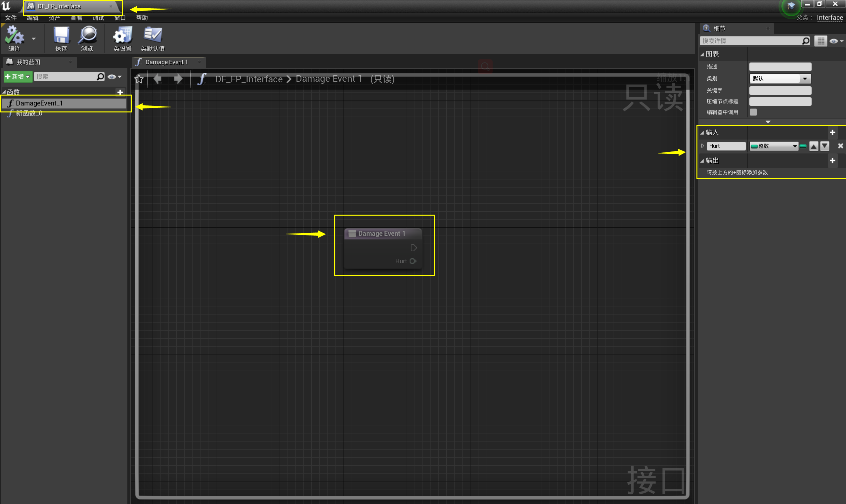Image resolution: width=846 pixels, height=504 pixels.
Task: Click the details search magnifier icon
Action: tap(806, 41)
